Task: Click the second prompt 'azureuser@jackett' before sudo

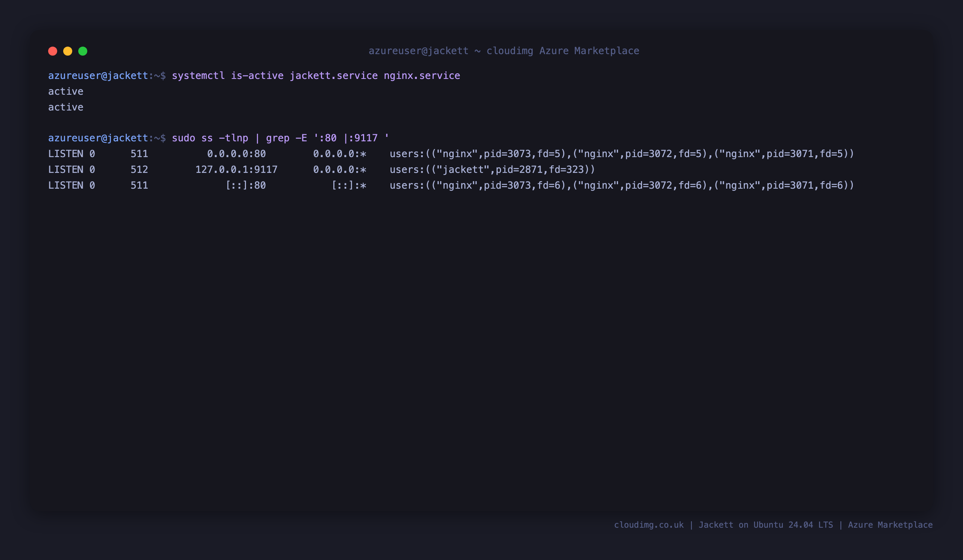Action: click(98, 138)
